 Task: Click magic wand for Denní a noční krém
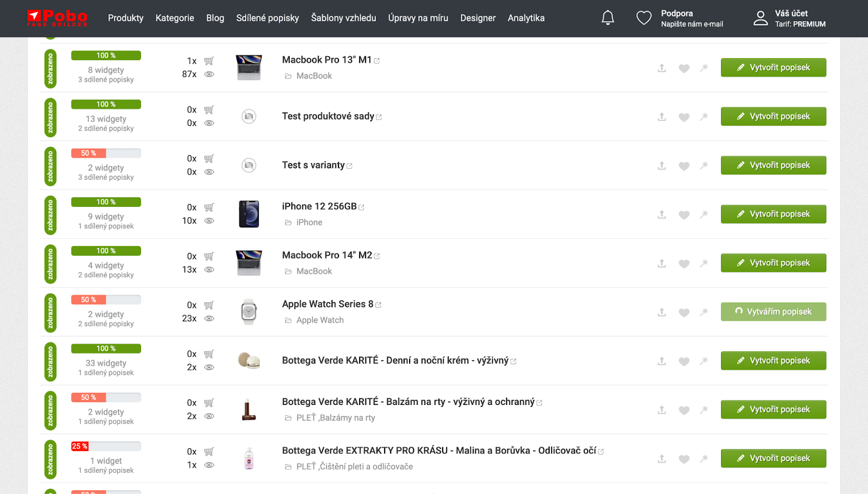click(704, 361)
